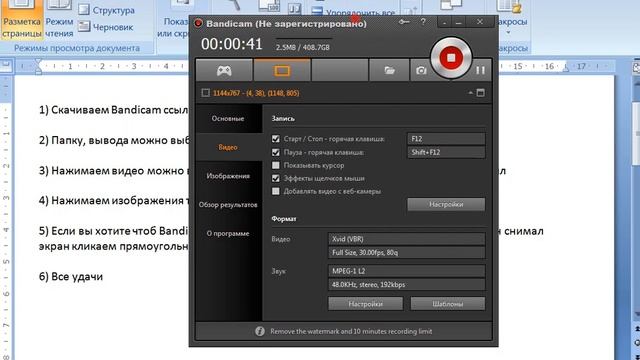Open the Видео settings tab
Image resolution: width=640 pixels, height=360 pixels.
(x=228, y=147)
